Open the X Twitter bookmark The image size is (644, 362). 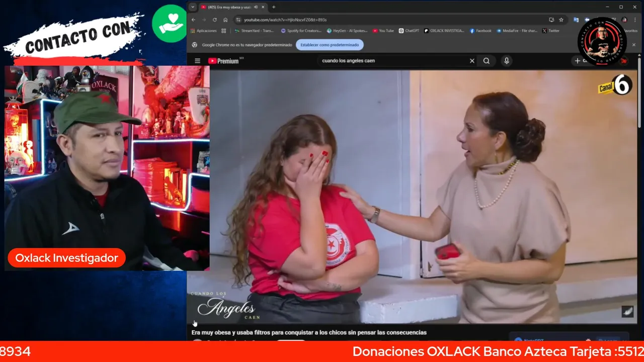tap(550, 31)
